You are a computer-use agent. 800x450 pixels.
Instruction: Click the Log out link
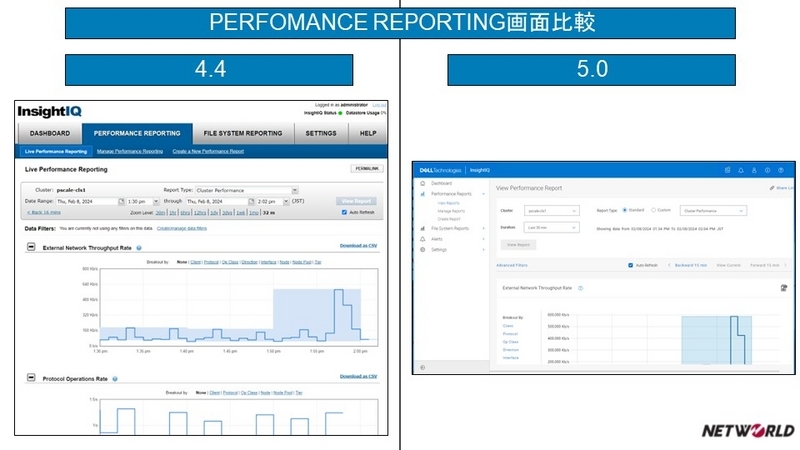(x=379, y=105)
